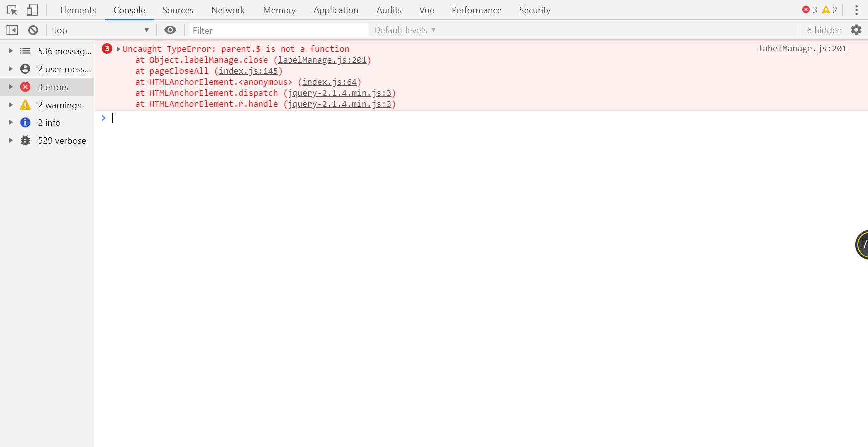This screenshot has height=447, width=868.
Task: Open the DevTools three-dot menu
Action: tap(856, 10)
